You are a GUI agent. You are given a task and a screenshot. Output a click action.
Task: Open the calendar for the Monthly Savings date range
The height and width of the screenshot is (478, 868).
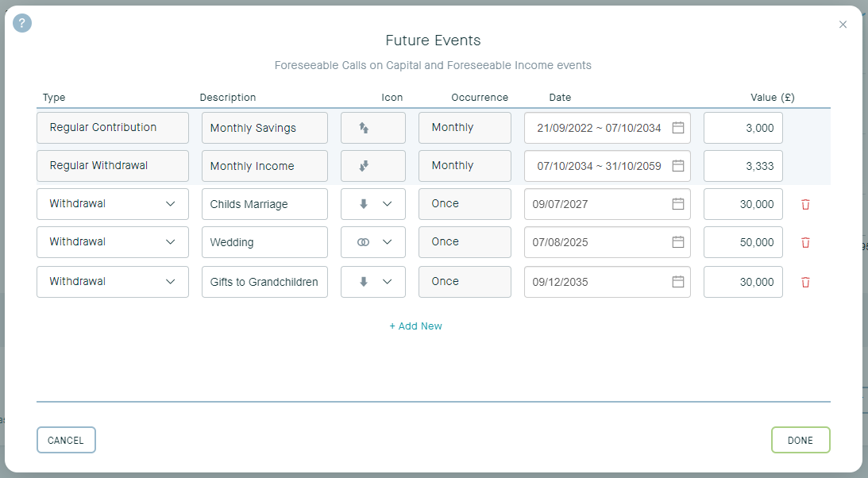pos(678,127)
